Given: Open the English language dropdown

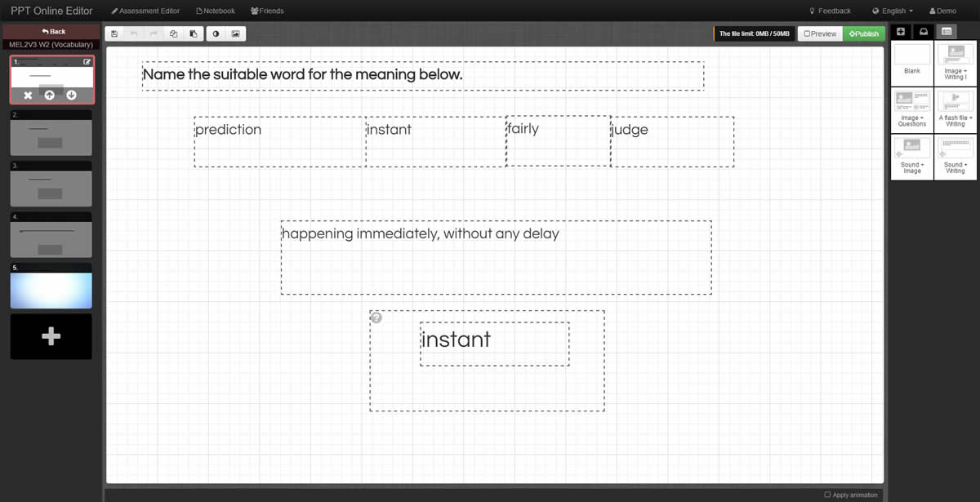Looking at the screenshot, I should click(892, 11).
